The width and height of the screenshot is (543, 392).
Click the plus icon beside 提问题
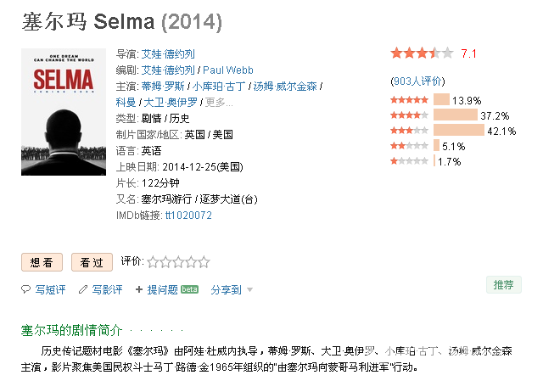(x=139, y=289)
